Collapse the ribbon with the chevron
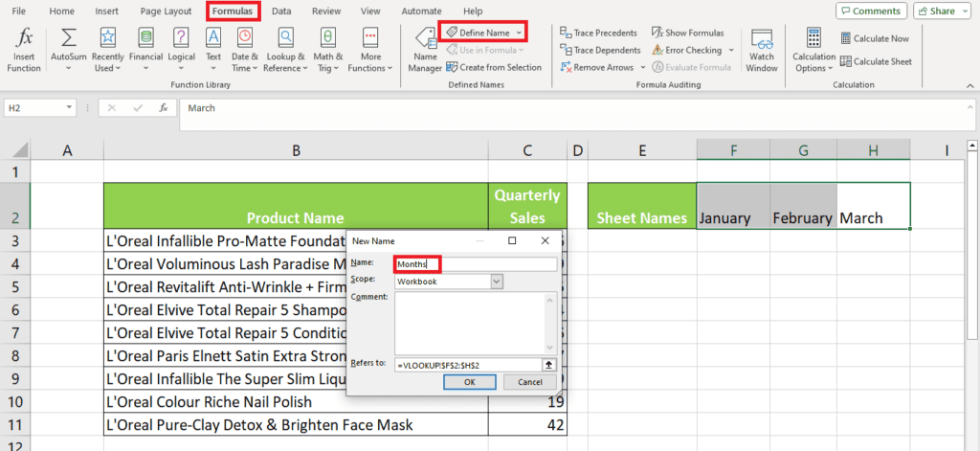This screenshot has width=980, height=451. 969,85
